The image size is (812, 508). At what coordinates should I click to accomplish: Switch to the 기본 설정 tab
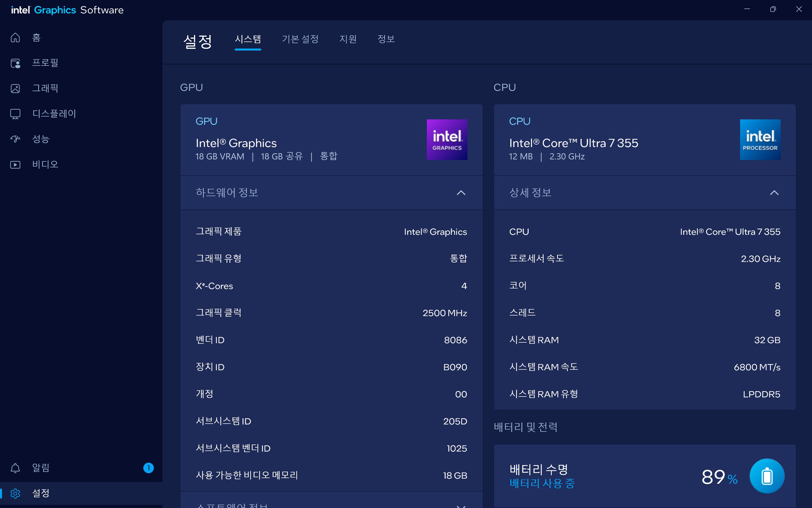coord(300,39)
